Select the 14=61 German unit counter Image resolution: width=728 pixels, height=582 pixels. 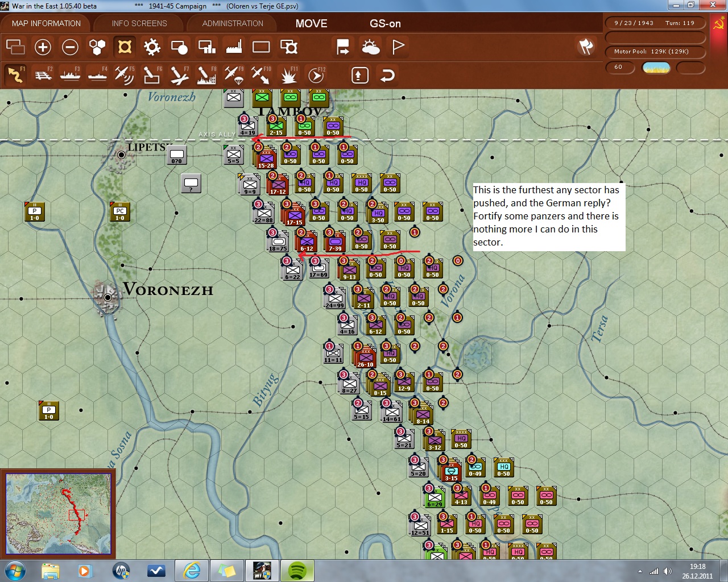391,413
